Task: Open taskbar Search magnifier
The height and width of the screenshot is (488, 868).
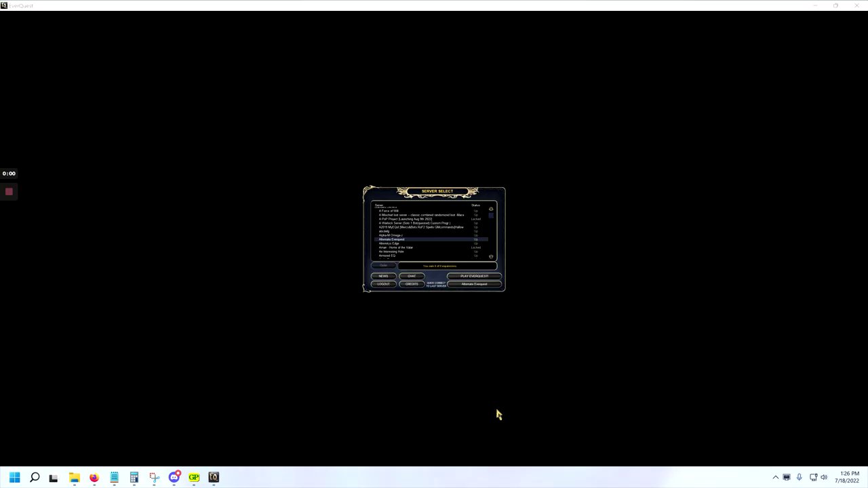Action: pyautogui.click(x=35, y=477)
